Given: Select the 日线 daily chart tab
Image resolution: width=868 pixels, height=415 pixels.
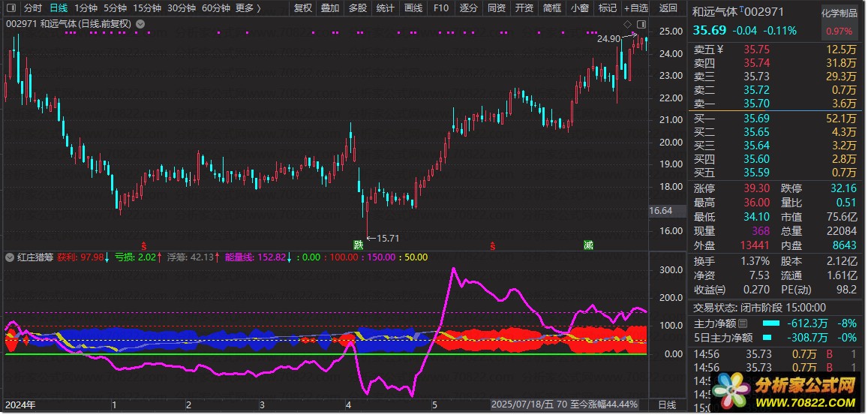Looking at the screenshot, I should tap(58, 8).
